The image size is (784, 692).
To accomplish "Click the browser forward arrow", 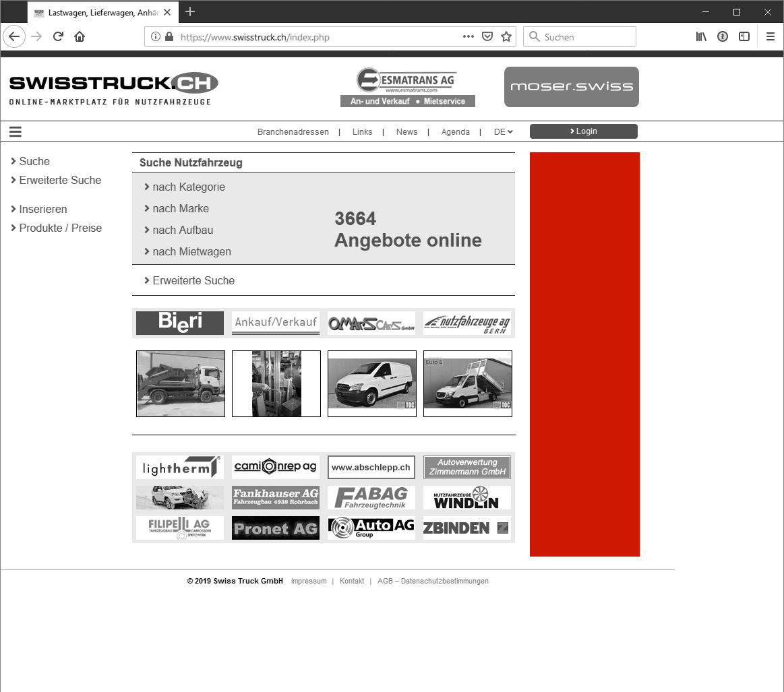I will coord(36,36).
